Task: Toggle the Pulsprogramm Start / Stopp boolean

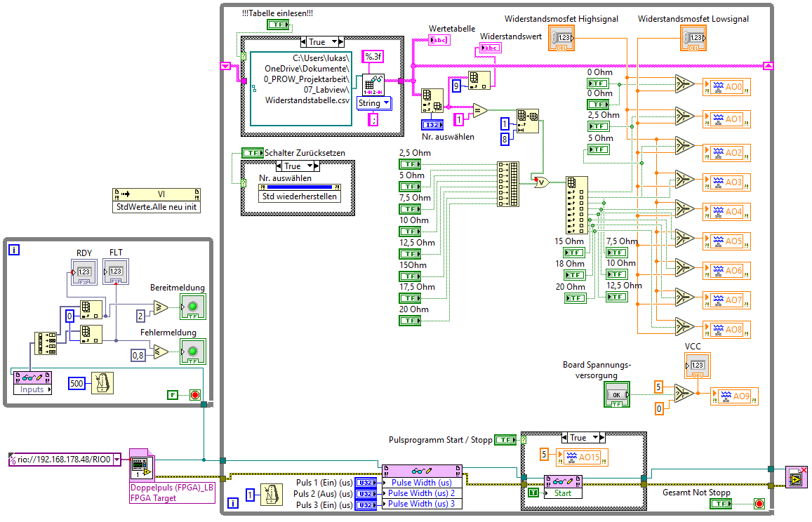Action: click(x=505, y=440)
